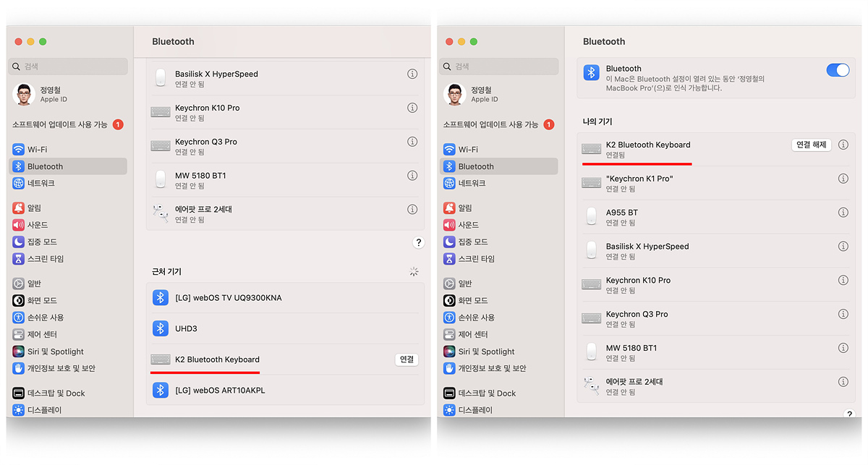868x465 pixels.
Task: Click 집중 모드 moon icon in right window sidebar
Action: (x=449, y=242)
